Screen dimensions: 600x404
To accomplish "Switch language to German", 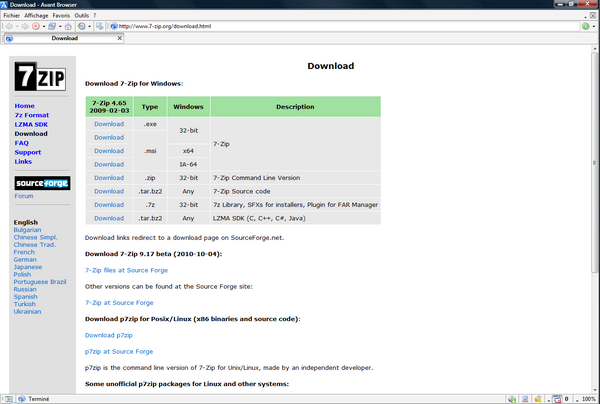I will (25, 259).
